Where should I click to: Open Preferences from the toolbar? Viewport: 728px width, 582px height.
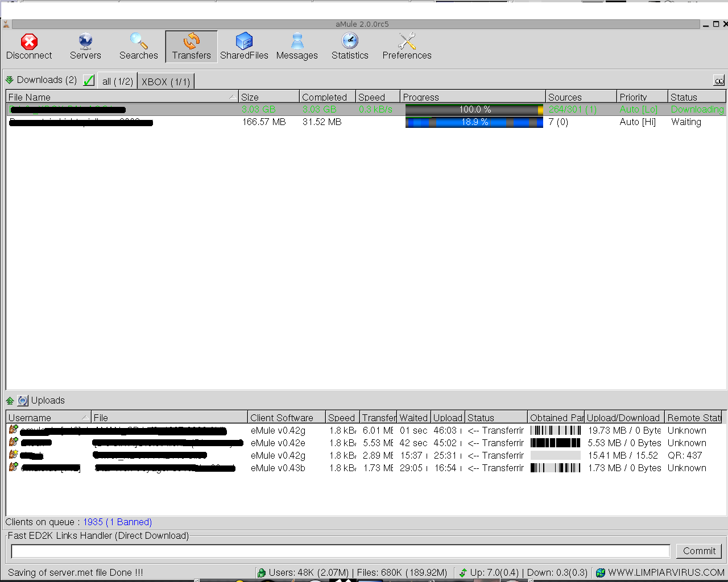click(407, 47)
